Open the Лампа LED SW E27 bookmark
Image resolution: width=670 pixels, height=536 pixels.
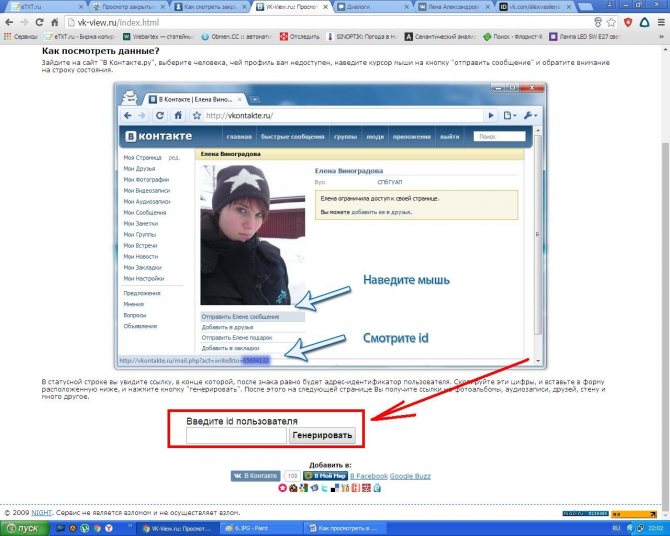pos(584,37)
